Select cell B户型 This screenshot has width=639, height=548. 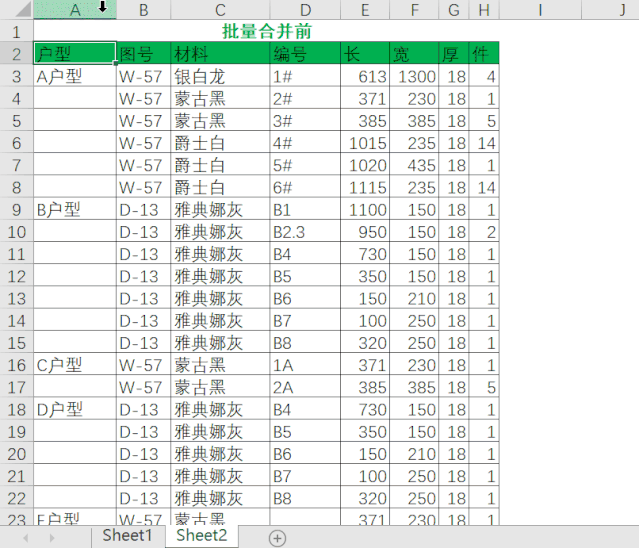point(75,209)
